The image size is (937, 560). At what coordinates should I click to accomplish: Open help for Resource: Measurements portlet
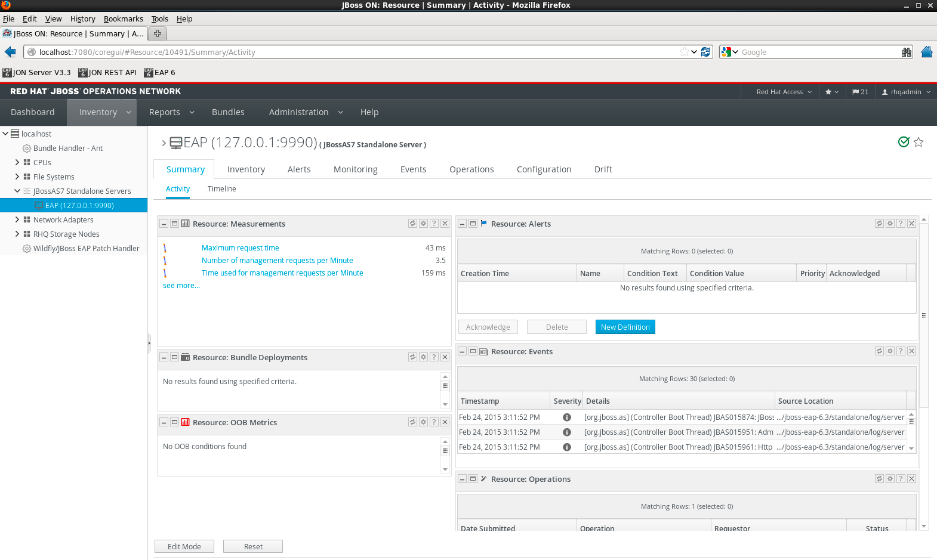(434, 224)
